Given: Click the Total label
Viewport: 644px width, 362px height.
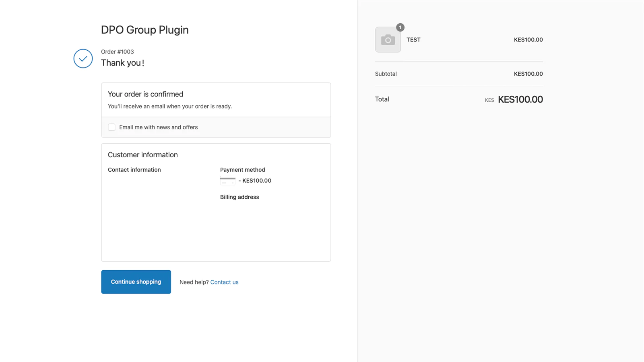Looking at the screenshot, I should point(382,99).
